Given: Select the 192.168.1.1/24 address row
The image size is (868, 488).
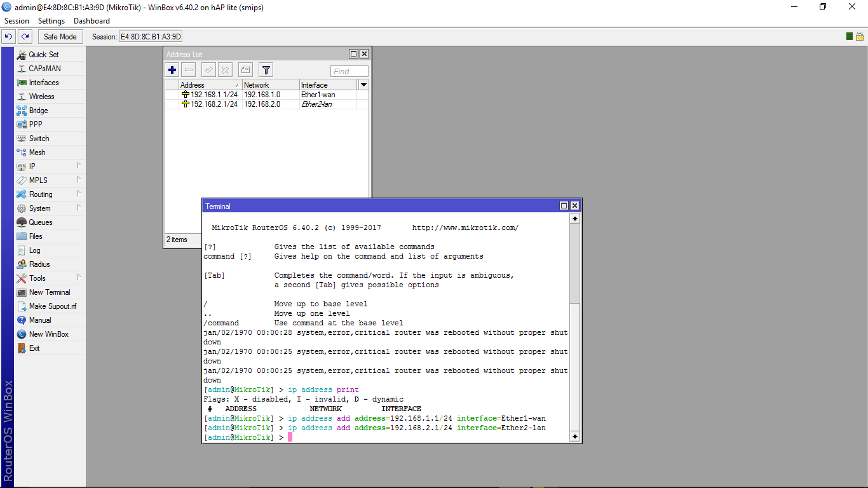Looking at the screenshot, I should point(267,95).
